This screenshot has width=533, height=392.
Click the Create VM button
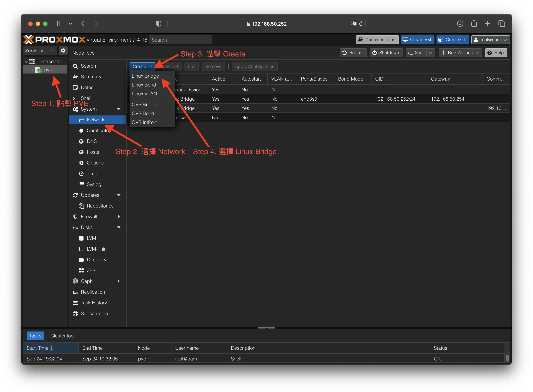417,40
